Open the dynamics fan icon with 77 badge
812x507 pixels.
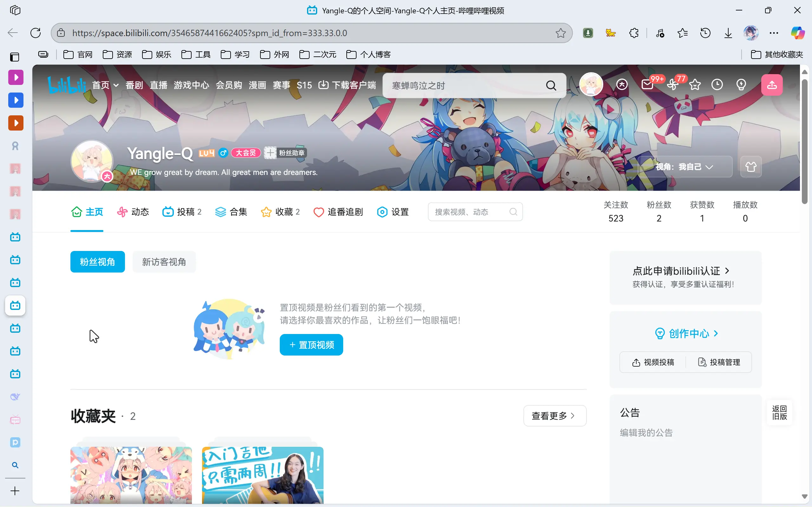[672, 85]
